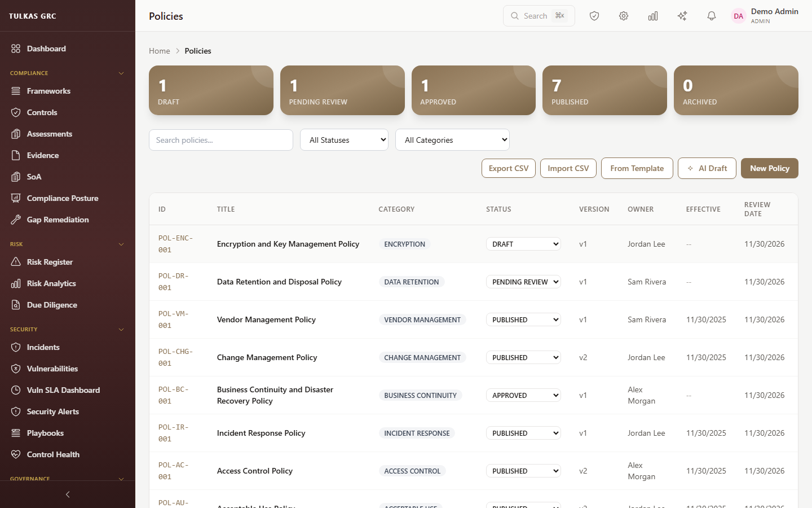Click the Incidents shield icon

coord(16,347)
